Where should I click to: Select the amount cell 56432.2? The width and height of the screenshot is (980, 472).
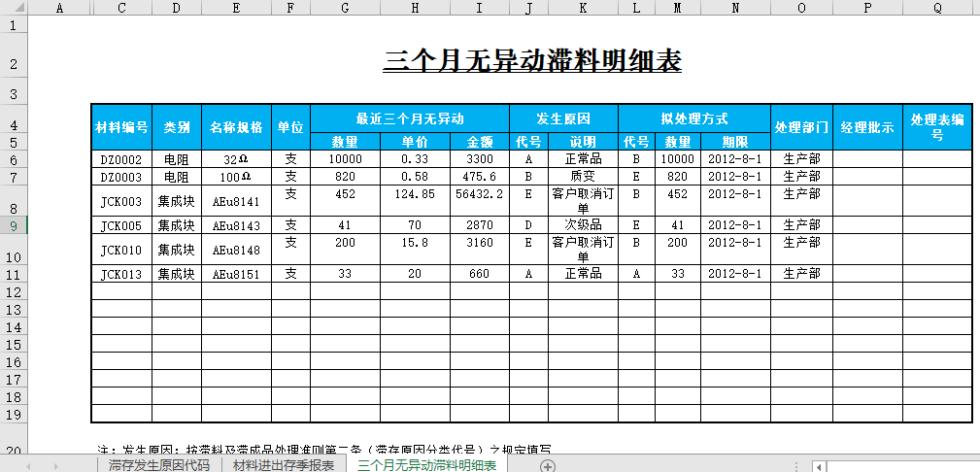pyautogui.click(x=480, y=194)
